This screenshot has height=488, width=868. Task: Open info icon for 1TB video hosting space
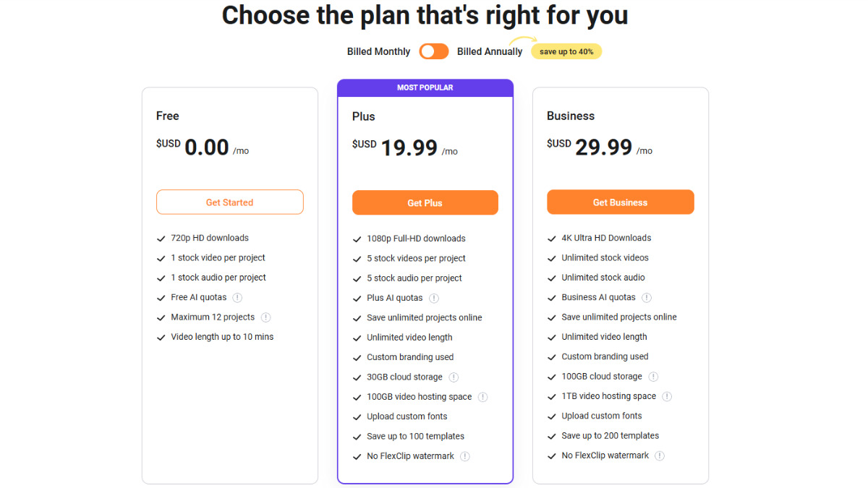coord(667,396)
